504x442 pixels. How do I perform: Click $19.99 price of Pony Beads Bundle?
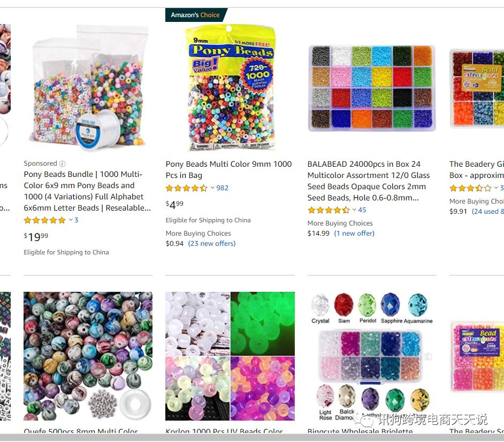point(36,237)
